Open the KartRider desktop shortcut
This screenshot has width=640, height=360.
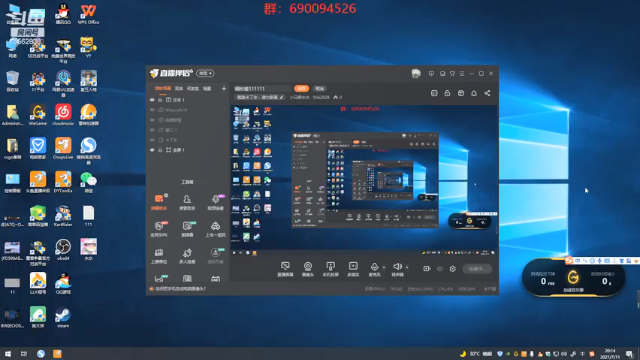(63, 216)
